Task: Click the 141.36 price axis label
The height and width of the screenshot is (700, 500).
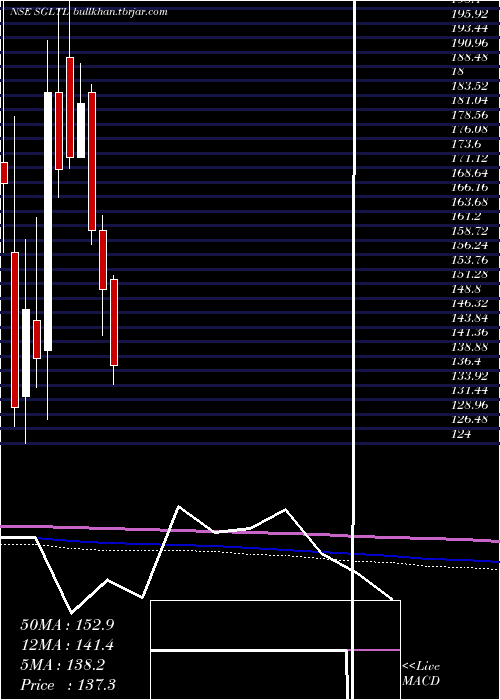Action: click(469, 333)
